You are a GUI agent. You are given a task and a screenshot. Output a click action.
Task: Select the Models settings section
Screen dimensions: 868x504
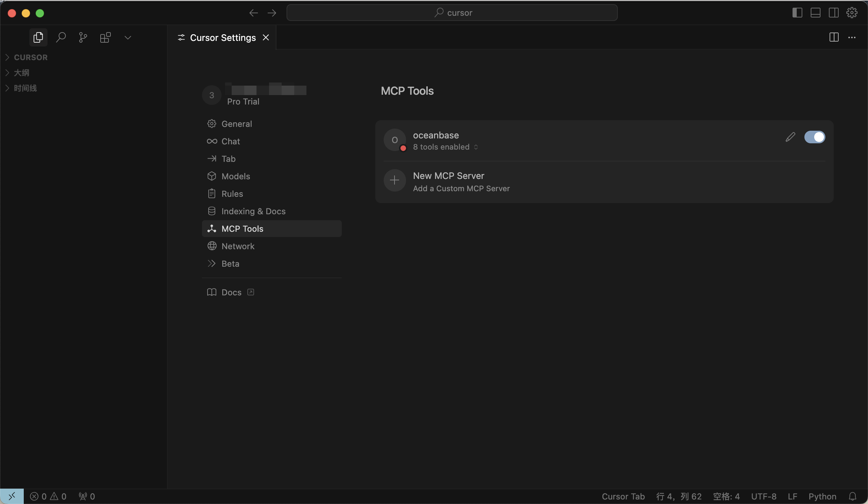click(236, 176)
